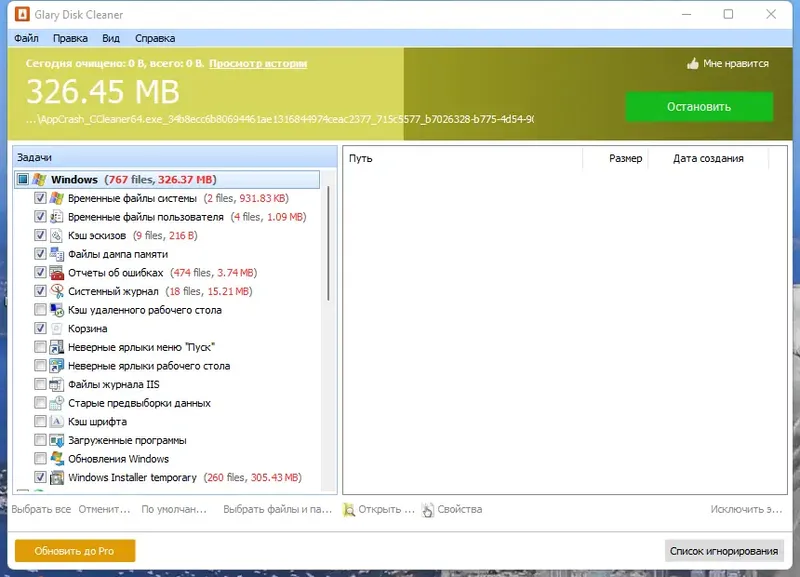Click Выбрать все link
The image size is (800, 577).
pos(41,509)
